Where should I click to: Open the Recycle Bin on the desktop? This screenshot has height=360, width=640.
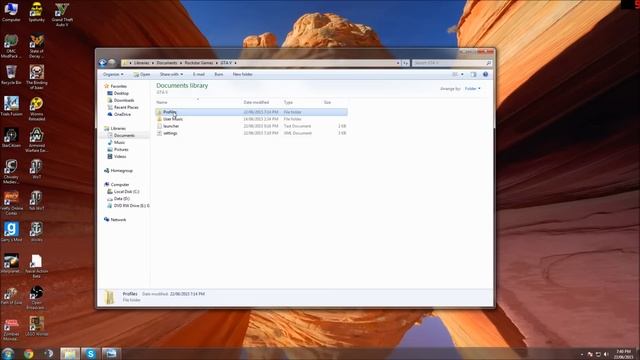tap(11, 75)
